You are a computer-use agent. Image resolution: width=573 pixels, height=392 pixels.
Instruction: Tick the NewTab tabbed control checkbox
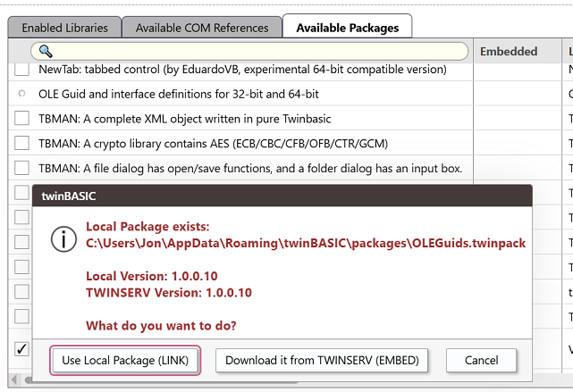pyautogui.click(x=21, y=69)
